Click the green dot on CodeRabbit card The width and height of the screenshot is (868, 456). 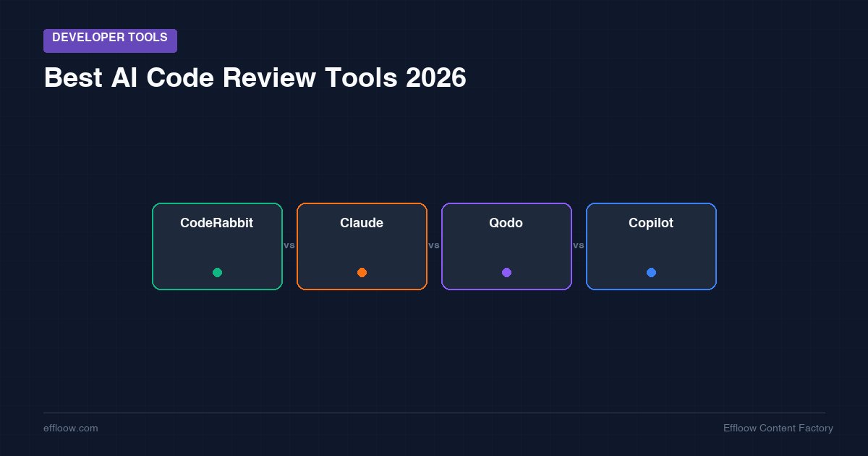(217, 272)
